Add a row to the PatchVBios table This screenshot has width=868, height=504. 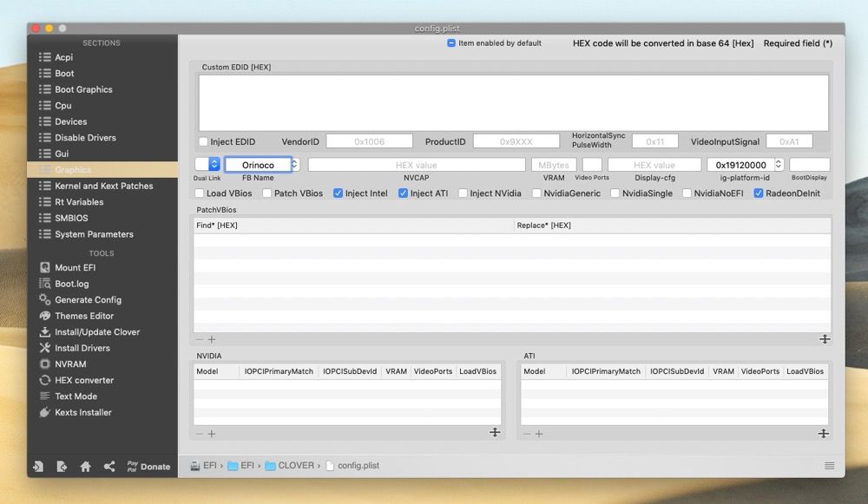point(212,339)
